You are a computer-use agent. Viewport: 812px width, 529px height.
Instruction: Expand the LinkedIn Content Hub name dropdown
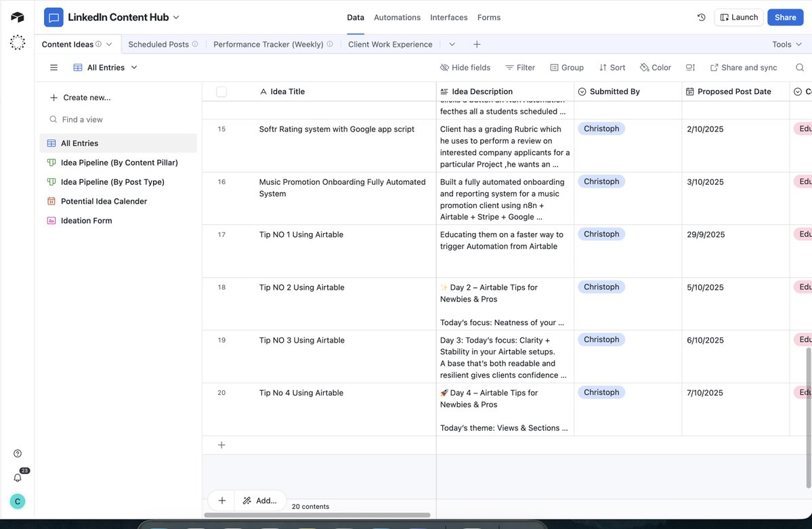click(176, 17)
